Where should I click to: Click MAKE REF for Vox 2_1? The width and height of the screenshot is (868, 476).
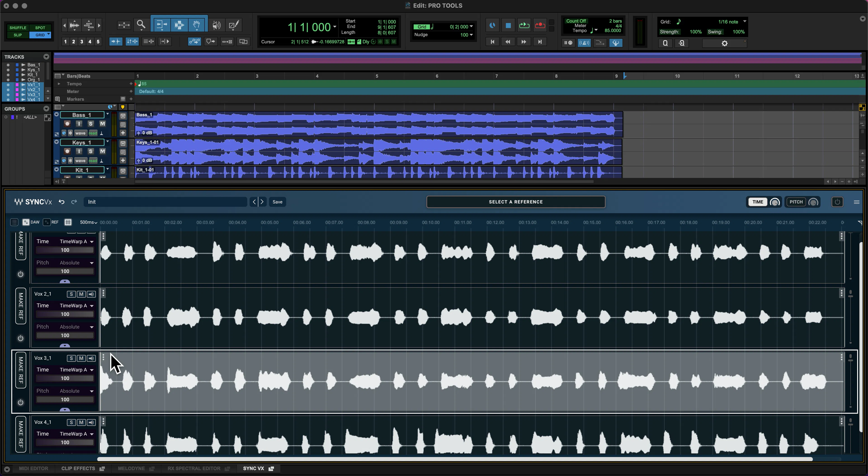tap(21, 306)
